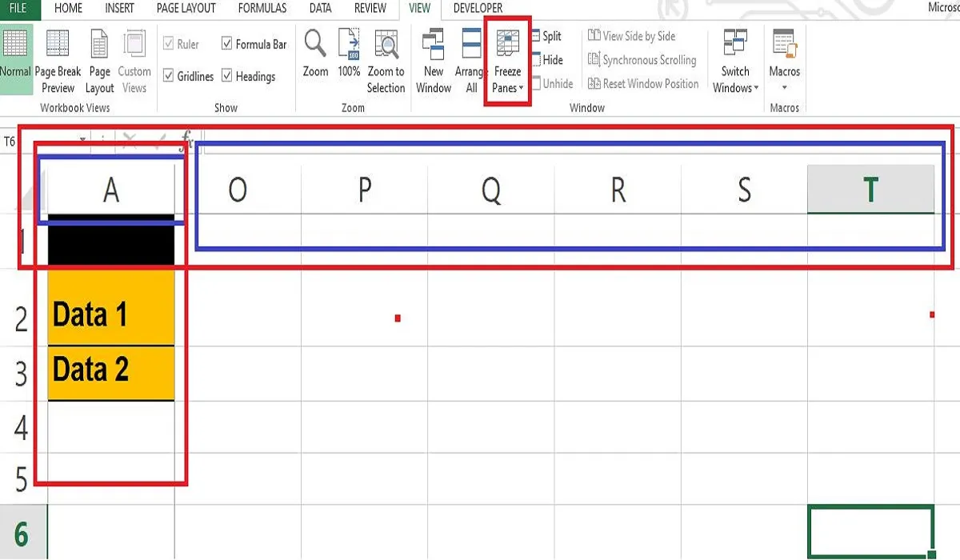Screen dimensions: 960x560
Task: Hide the current window
Action: [547, 60]
